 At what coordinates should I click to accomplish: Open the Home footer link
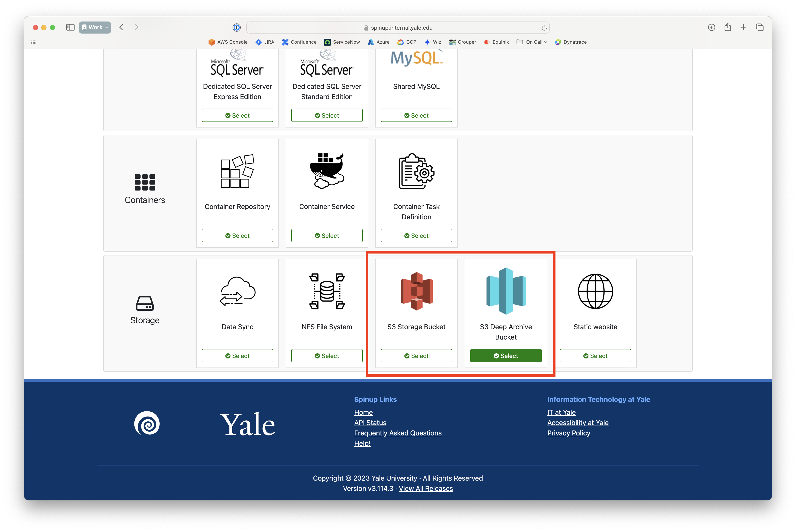[x=363, y=412]
